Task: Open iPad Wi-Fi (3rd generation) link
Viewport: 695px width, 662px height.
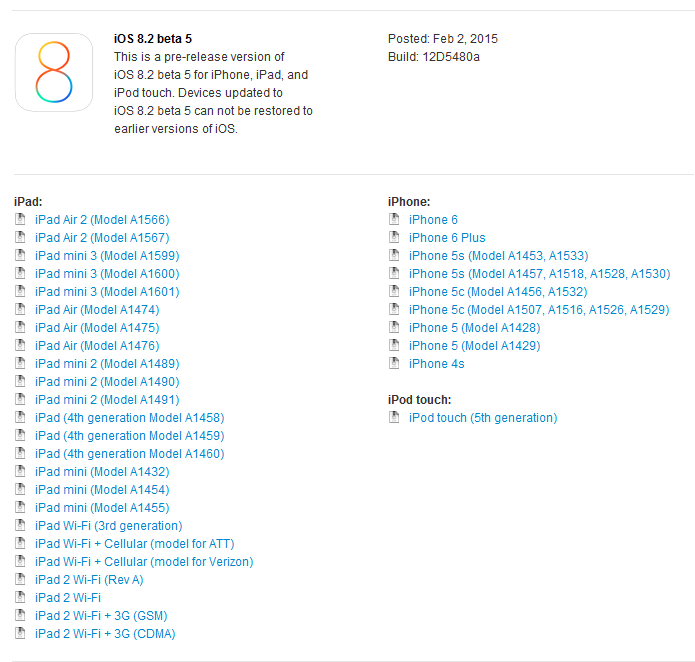Action: click(109, 526)
